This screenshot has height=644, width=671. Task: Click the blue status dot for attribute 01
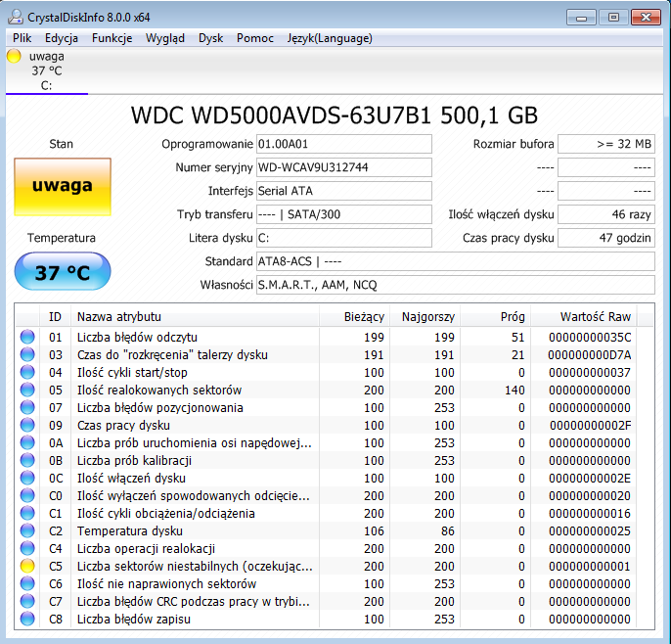click(27, 337)
